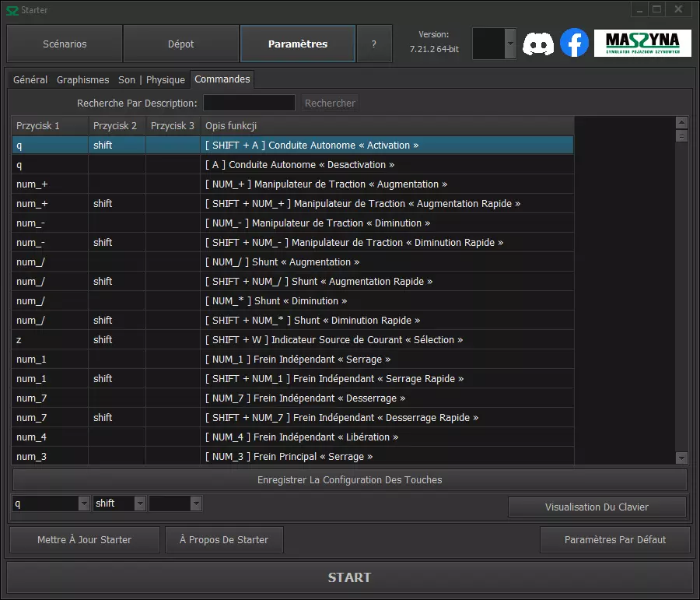Click the Version 7.21.2 64-bit label
700x600 pixels.
[434, 41]
